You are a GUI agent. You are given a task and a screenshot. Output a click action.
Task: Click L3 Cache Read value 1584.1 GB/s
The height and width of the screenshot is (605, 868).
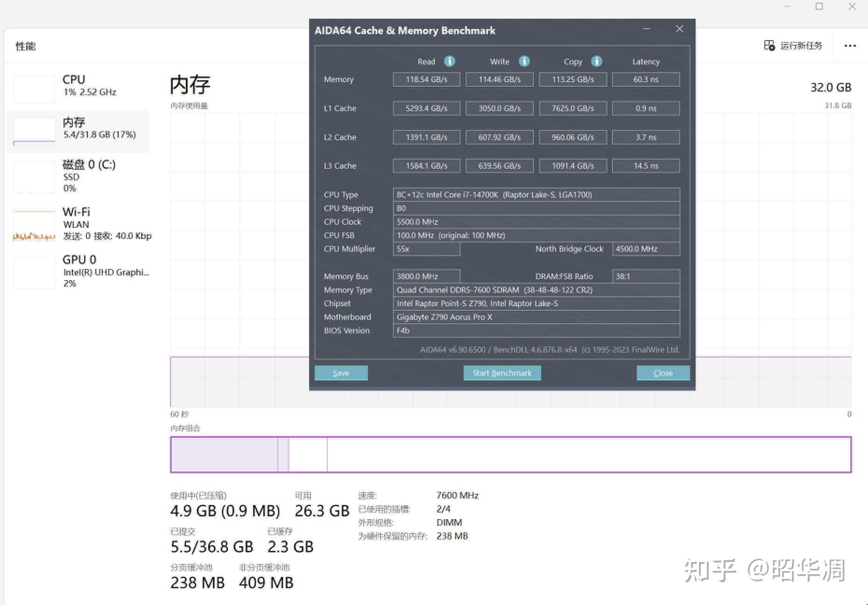426,166
